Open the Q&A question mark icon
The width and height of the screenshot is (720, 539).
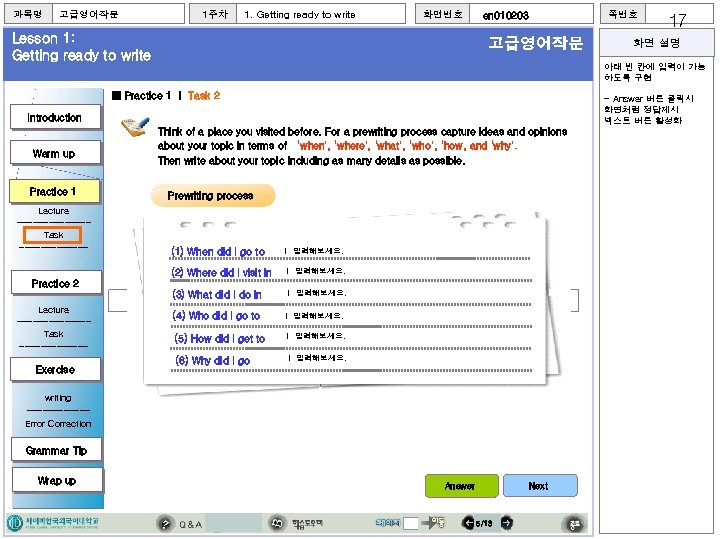[165, 524]
